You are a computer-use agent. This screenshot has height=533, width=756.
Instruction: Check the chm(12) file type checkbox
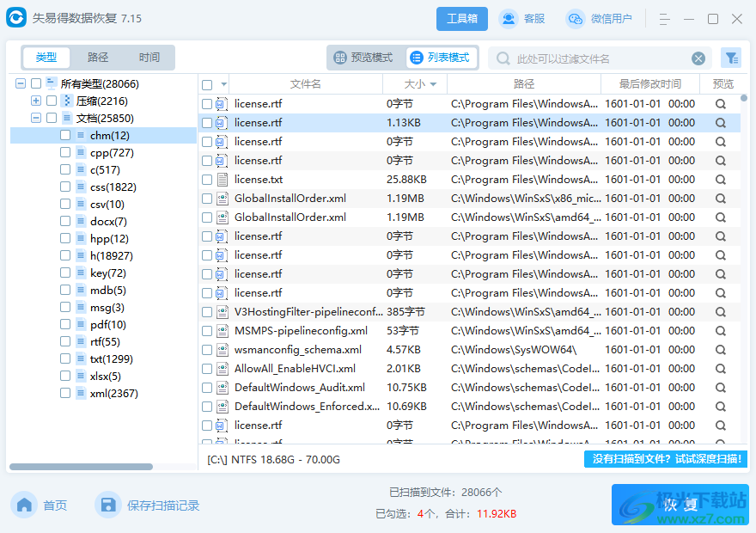coord(64,135)
